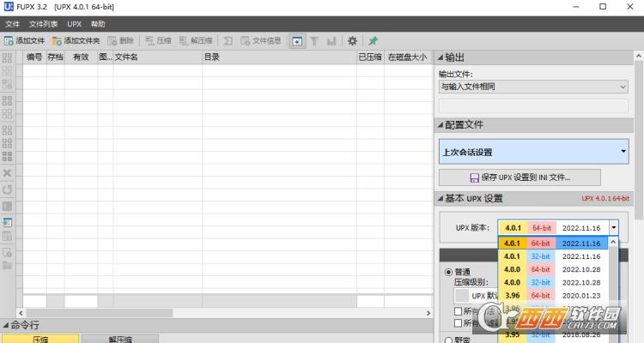
Task: Click the green-arrow list icon in left sidebar
Action: point(7,222)
